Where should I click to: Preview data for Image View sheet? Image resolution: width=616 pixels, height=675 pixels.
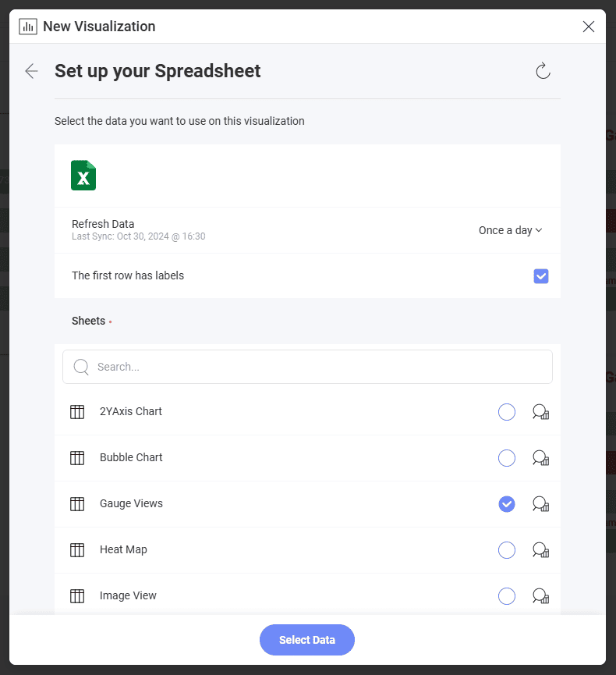pos(540,596)
